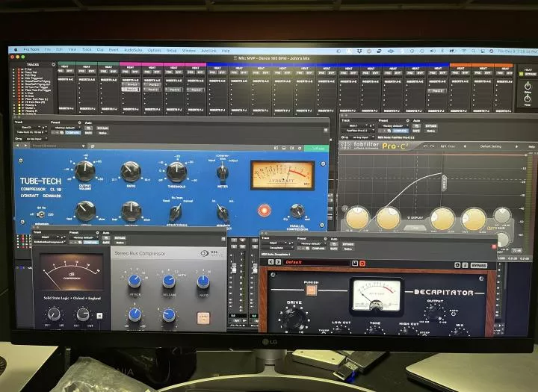Click the FabFilter Pro-C 2 Release knob
This screenshot has width=538, height=392.
[x=474, y=220]
